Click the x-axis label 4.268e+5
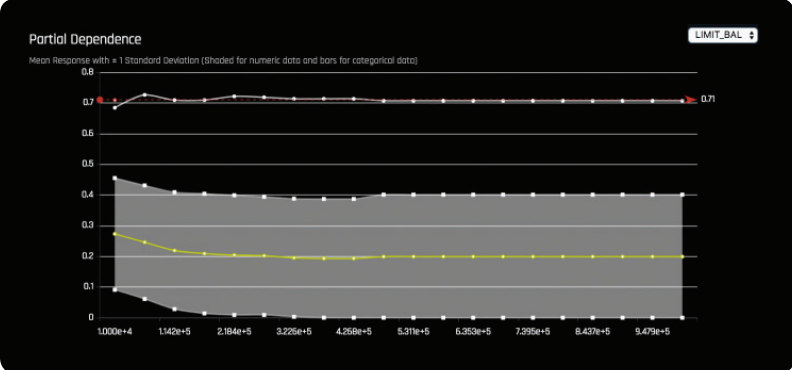 pos(354,332)
